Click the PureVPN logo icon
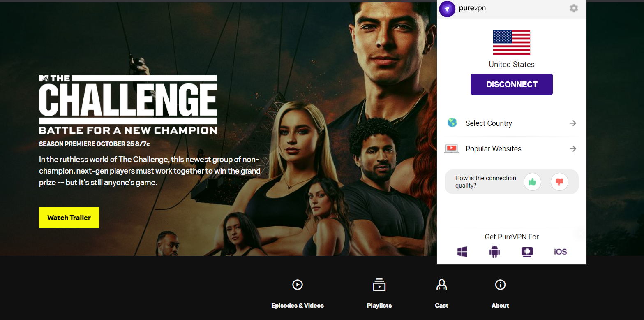The width and height of the screenshot is (644, 320). pyautogui.click(x=447, y=9)
